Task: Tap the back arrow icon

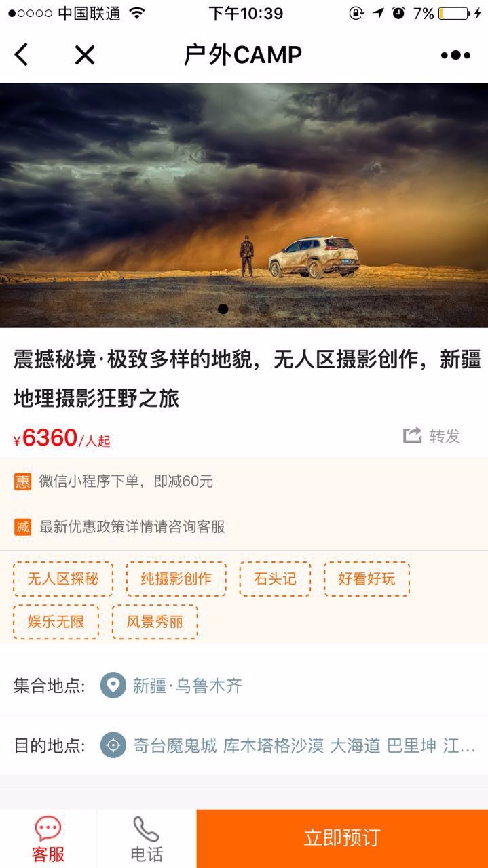Action: pos(22,55)
